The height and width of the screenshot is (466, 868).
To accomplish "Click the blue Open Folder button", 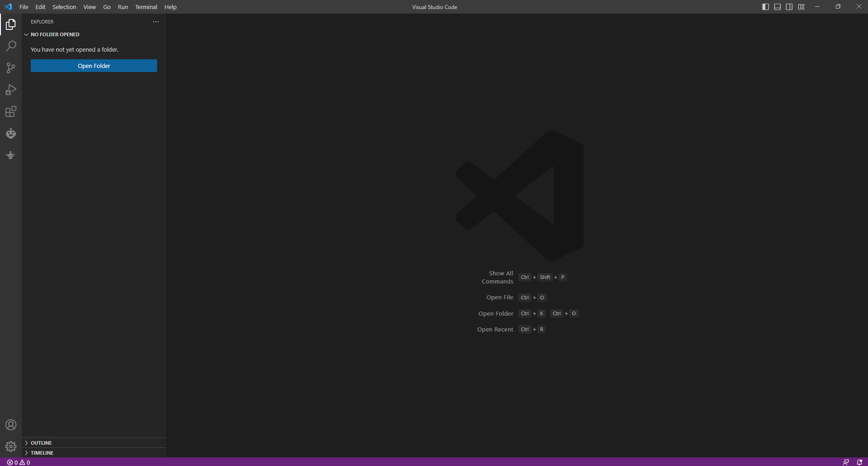I will click(x=94, y=66).
